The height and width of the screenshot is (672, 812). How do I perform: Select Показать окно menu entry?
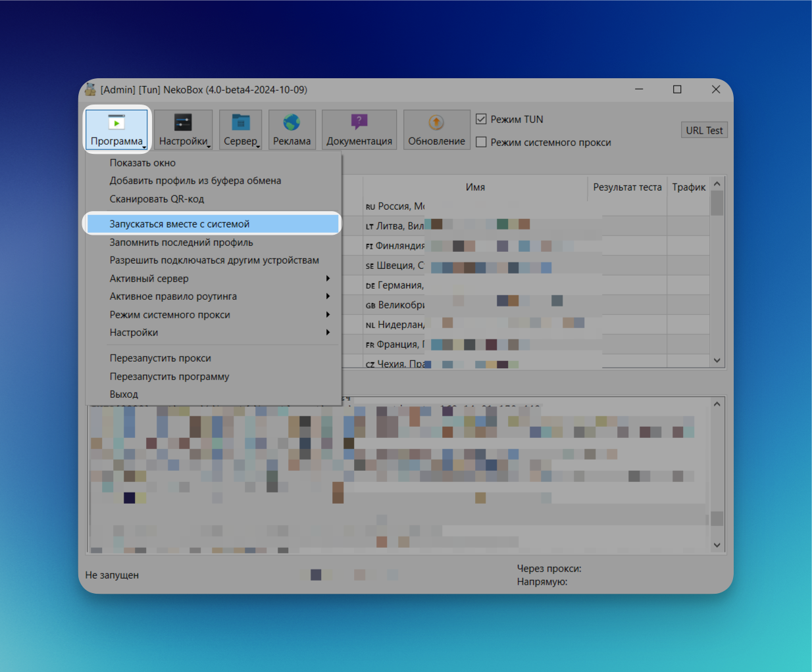coord(213,162)
